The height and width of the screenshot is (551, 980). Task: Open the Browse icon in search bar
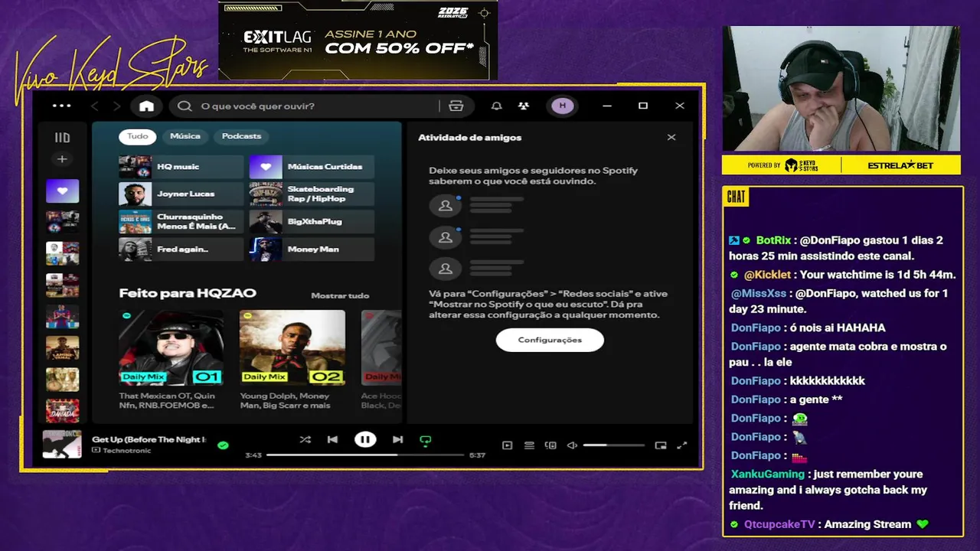coord(456,106)
